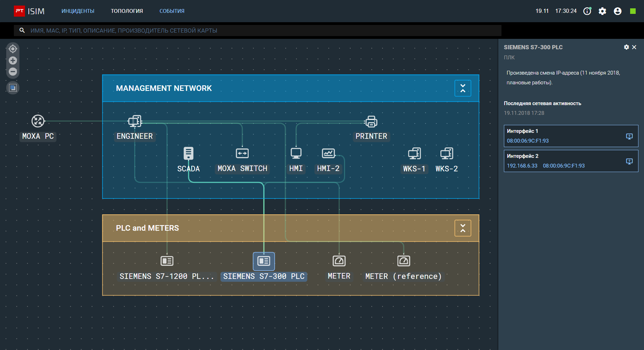The width and height of the screenshot is (644, 350).
Task: Open the Топология tab
Action: point(127,11)
